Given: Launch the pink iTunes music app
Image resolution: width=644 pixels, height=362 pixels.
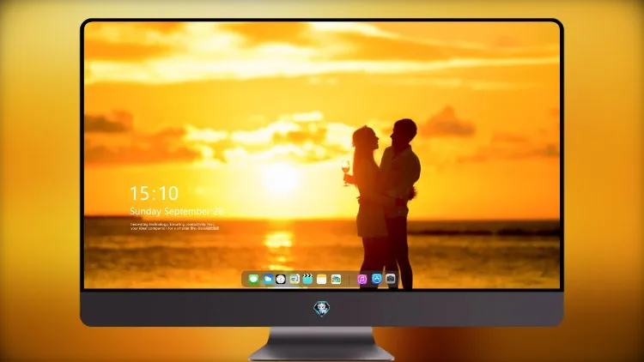Looking at the screenshot, I should (362, 279).
